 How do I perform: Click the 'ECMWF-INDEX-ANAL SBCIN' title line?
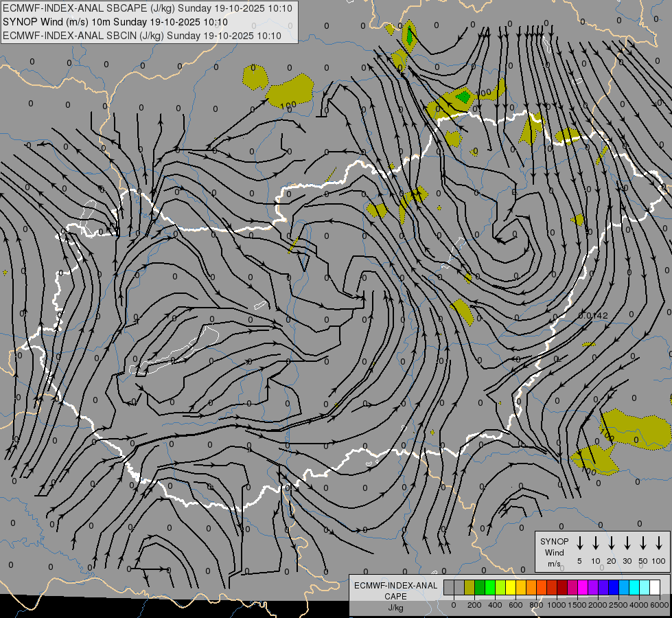pos(142,36)
